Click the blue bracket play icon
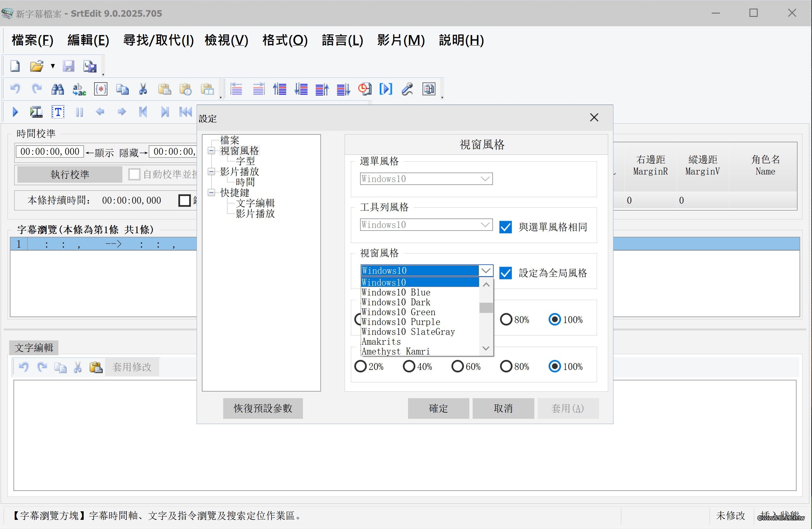812x529 pixels. (x=386, y=89)
